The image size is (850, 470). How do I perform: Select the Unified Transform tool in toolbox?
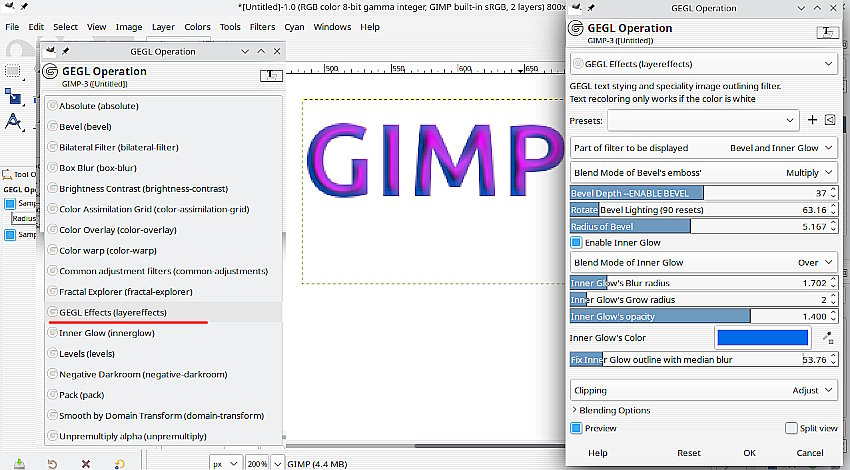point(13,96)
